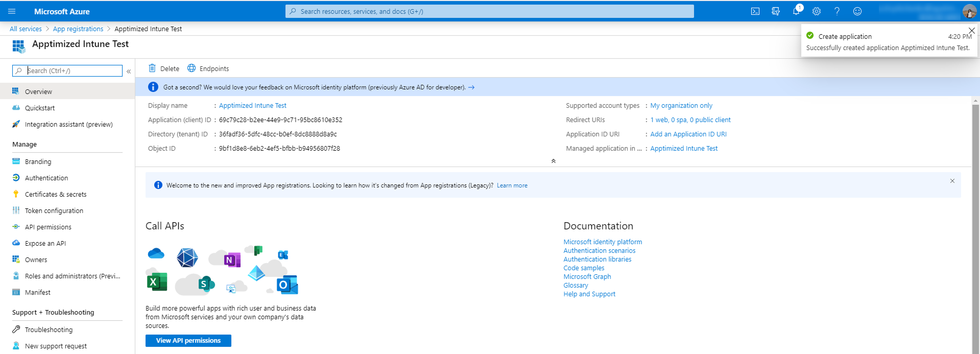Focus the top Search resources, services, and docs box

490,11
